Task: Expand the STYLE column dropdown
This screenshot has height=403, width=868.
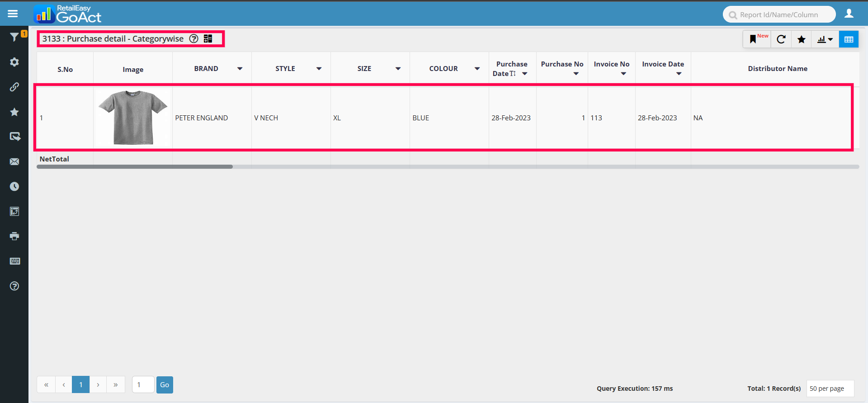Action: click(319, 69)
